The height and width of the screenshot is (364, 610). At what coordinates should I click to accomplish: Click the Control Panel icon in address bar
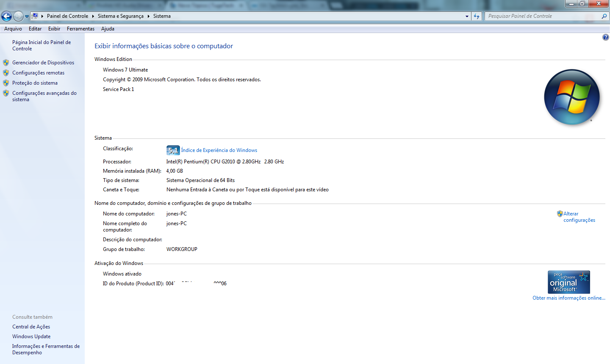click(35, 16)
